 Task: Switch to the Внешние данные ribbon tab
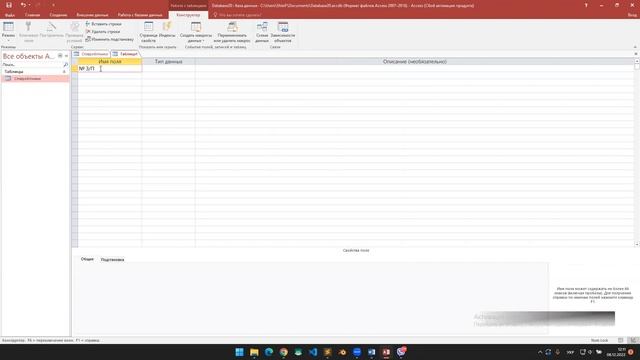pos(92,15)
